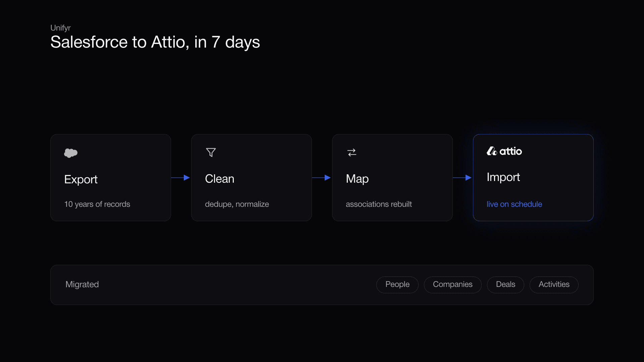Click the funnel filter icon in Clean card
Image resolution: width=644 pixels, height=362 pixels.
[x=211, y=153]
